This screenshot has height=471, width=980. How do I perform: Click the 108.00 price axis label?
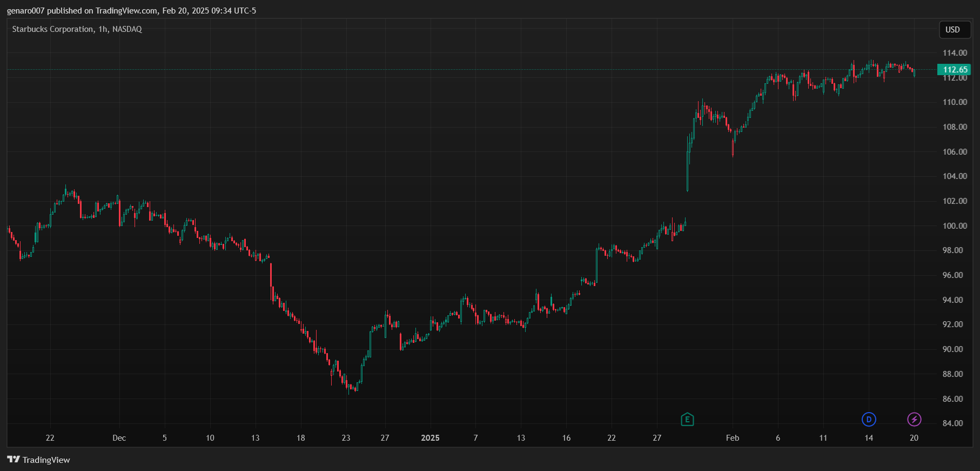point(955,127)
